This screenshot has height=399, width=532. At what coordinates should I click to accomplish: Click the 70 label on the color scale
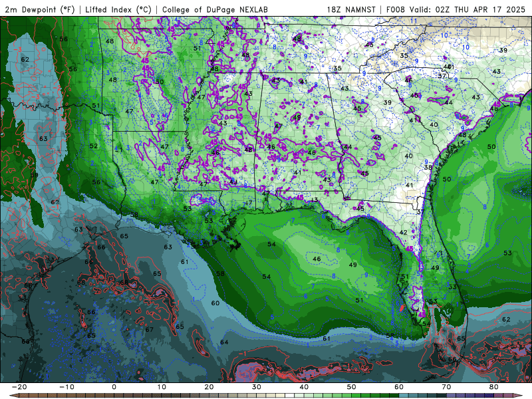(x=446, y=387)
